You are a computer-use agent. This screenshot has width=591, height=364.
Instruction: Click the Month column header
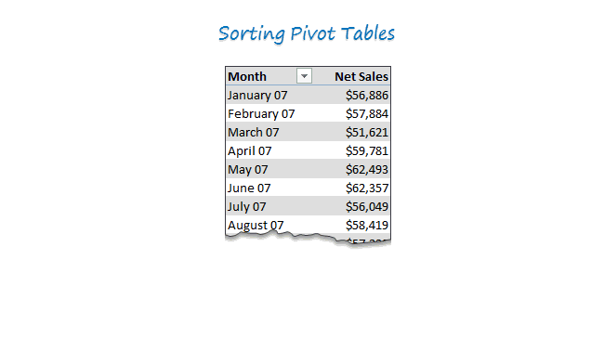(247, 76)
